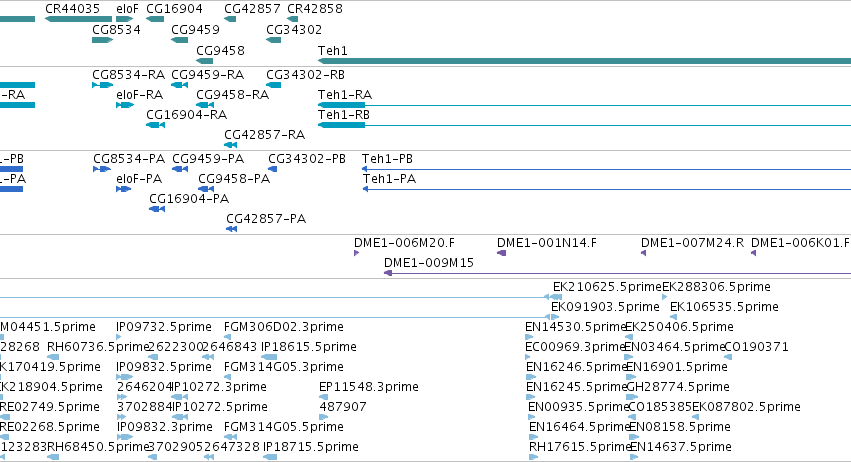Viewport: 851px width, 462px height.
Task: Select EST 487907 label
Action: [343, 407]
